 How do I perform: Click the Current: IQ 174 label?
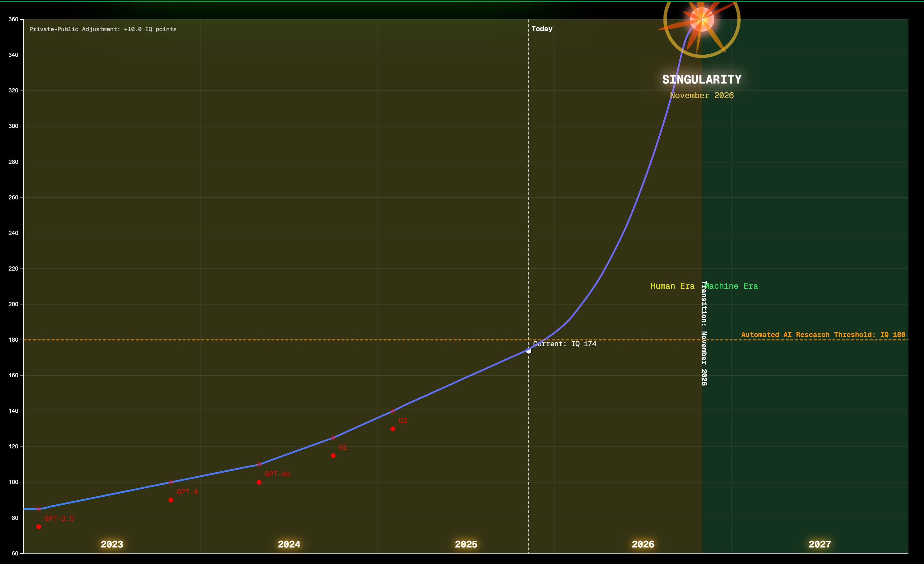pyautogui.click(x=565, y=344)
